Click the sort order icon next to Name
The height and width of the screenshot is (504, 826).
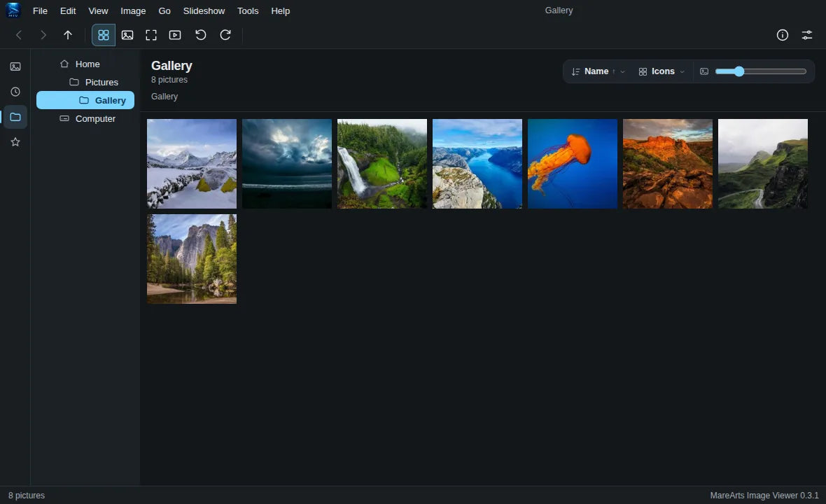pos(575,71)
